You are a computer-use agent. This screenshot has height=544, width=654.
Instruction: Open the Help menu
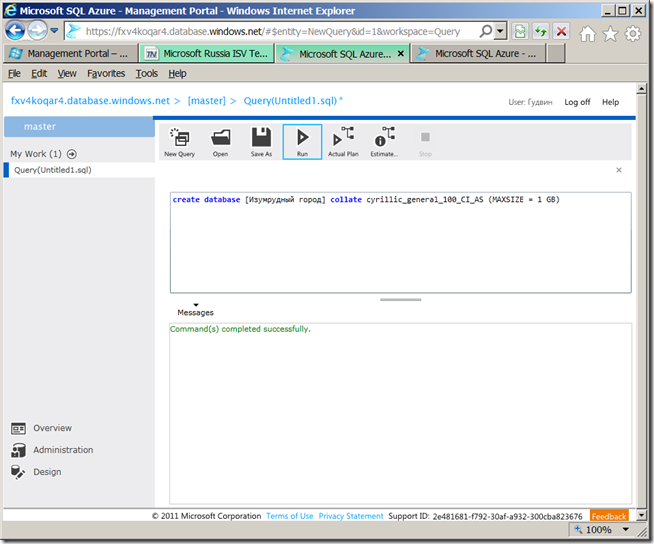click(177, 73)
